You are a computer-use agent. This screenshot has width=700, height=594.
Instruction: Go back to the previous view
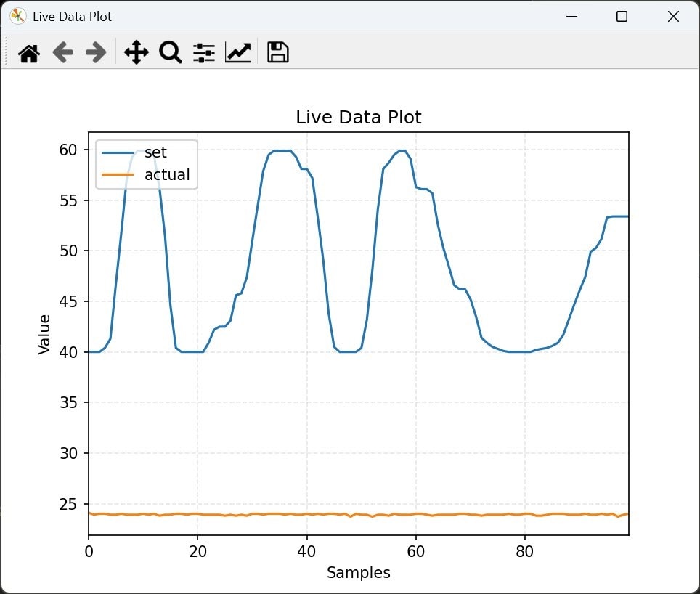[63, 53]
